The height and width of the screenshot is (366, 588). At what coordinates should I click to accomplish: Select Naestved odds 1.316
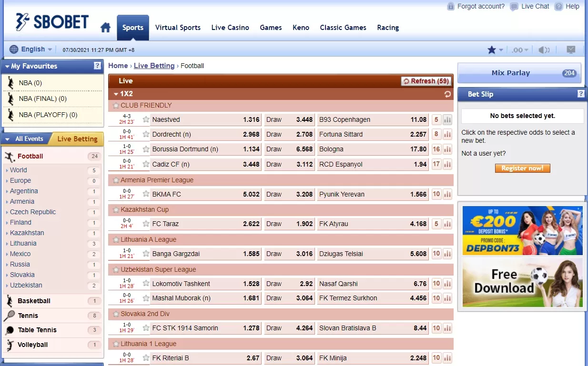tap(251, 119)
